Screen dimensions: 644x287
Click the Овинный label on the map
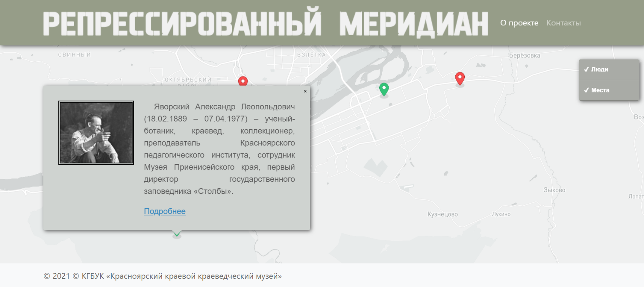(74, 55)
